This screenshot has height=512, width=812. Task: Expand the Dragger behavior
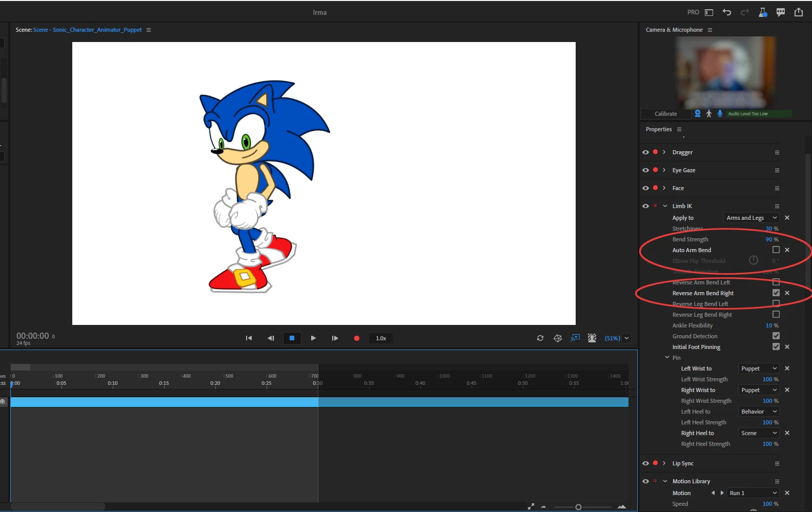[x=664, y=152]
